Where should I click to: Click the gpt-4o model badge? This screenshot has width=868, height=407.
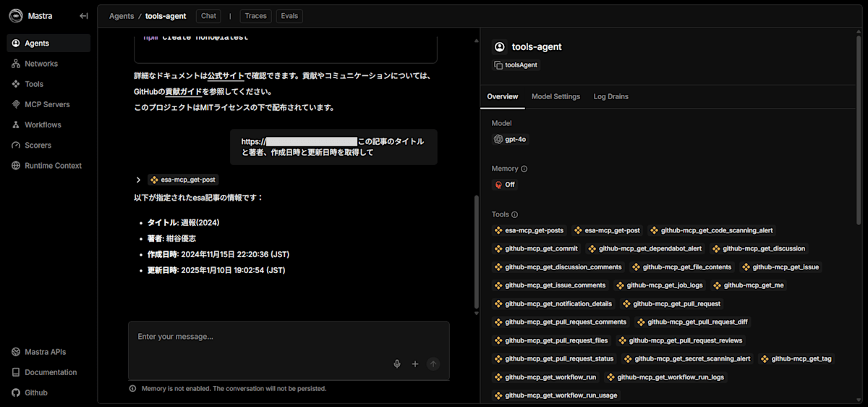(511, 139)
